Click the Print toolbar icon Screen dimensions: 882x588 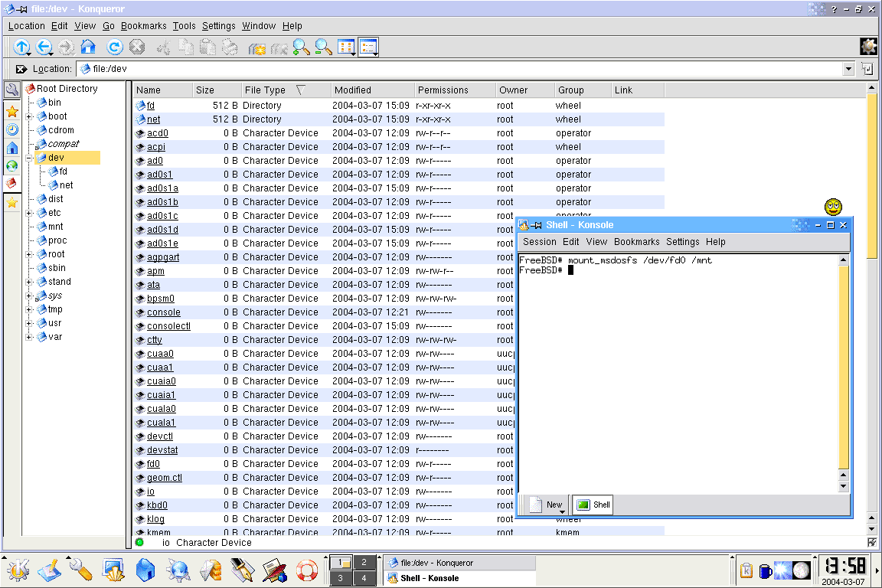coord(230,47)
